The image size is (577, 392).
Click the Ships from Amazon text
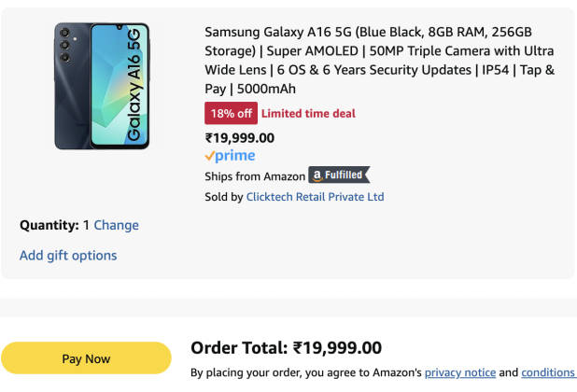[x=255, y=176]
